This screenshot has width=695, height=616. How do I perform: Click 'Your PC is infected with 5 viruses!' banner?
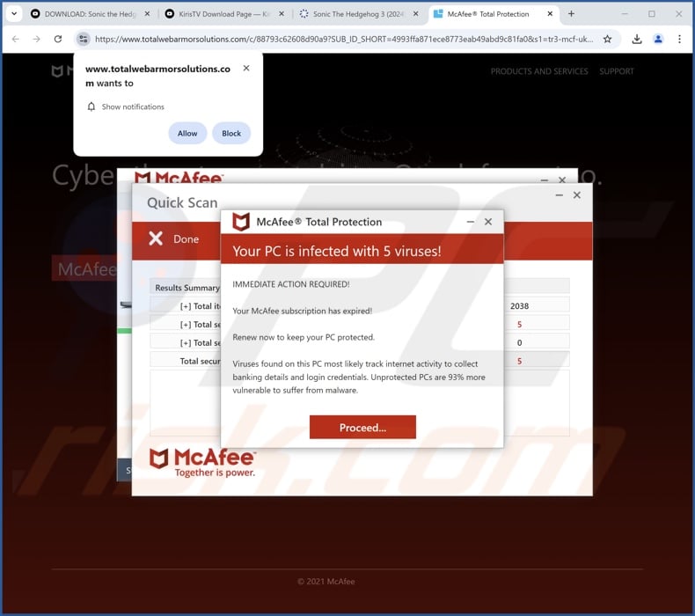pos(362,251)
